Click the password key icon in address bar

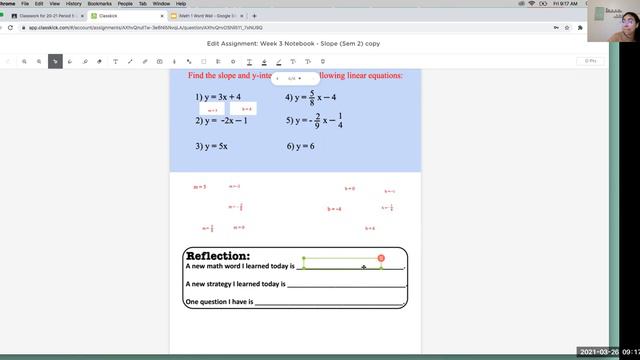556,28
